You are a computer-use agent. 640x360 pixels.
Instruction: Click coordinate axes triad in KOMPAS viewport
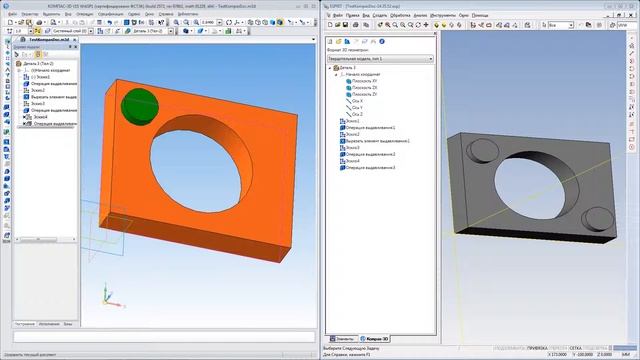coord(112,296)
